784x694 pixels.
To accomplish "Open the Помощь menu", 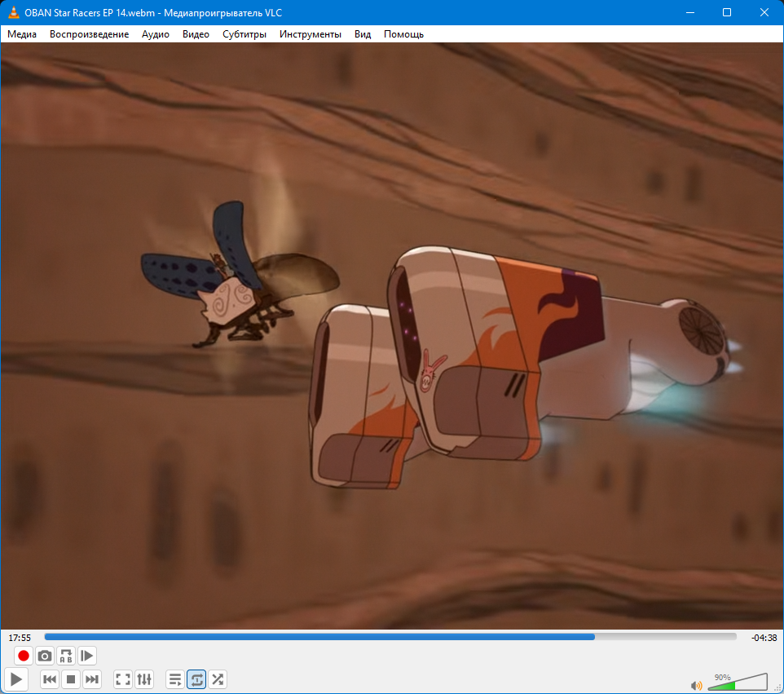I will tap(403, 34).
